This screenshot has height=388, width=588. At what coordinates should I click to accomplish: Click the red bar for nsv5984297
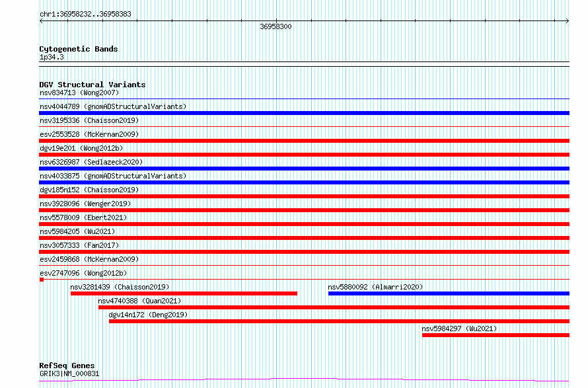(x=496, y=335)
